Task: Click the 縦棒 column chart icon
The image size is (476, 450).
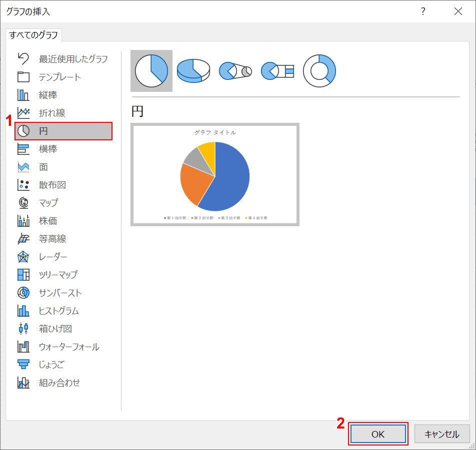Action: coord(23,95)
